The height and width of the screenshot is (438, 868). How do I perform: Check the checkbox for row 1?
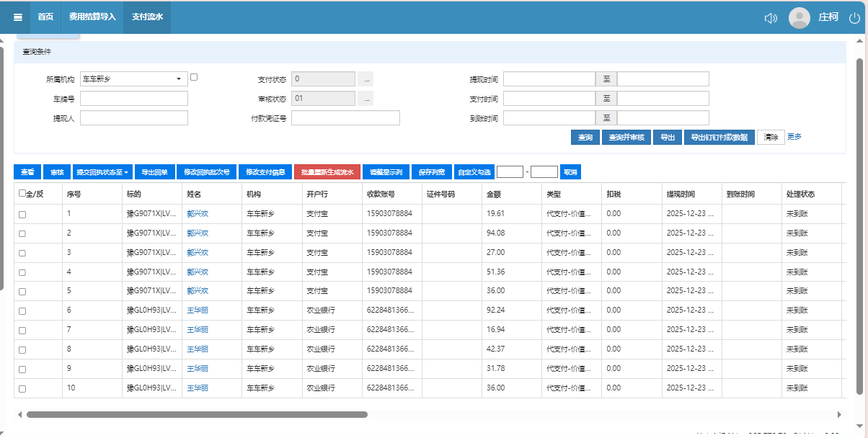click(22, 215)
